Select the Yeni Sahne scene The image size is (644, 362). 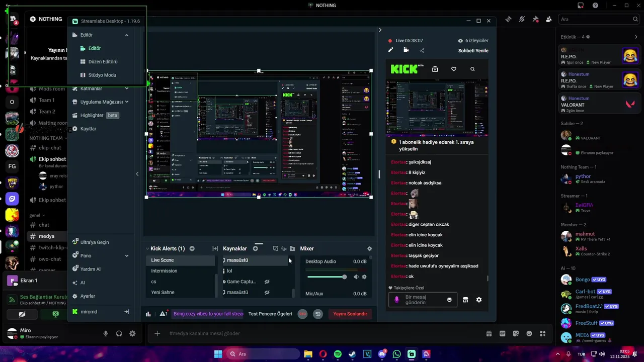tap(163, 292)
